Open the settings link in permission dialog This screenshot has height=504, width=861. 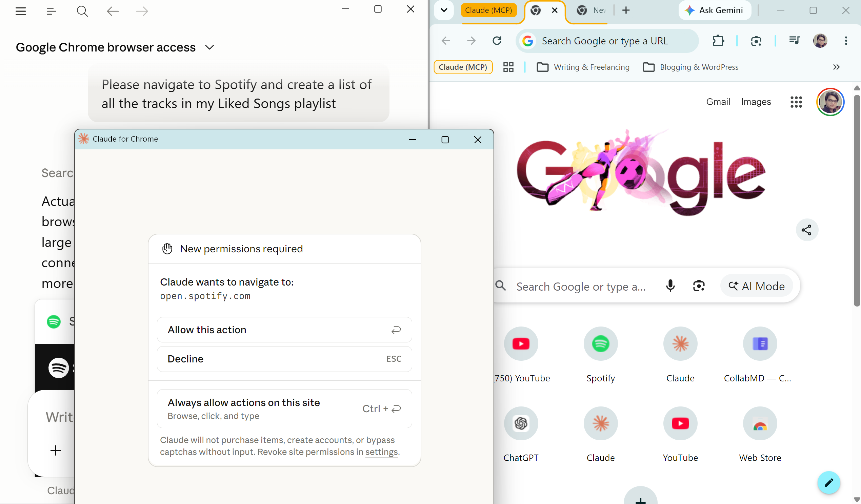(x=381, y=452)
